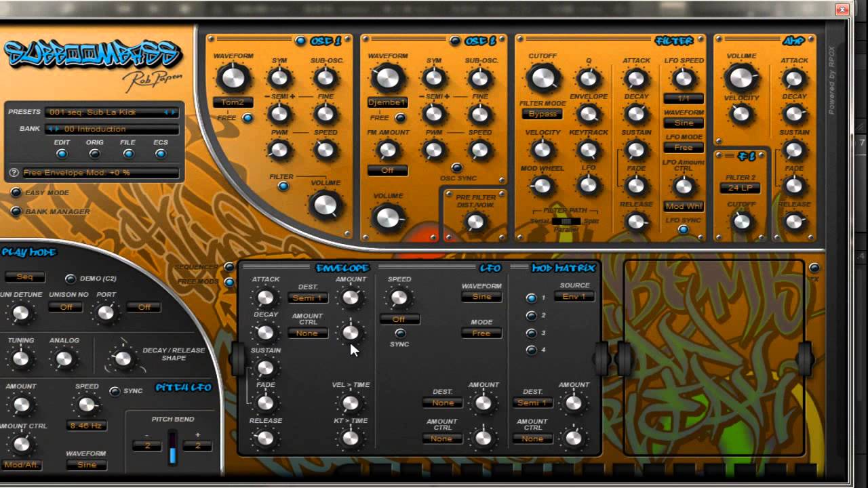Click Pitch LFO speed value 8.46 Hz
The width and height of the screenshot is (868, 488).
86,426
